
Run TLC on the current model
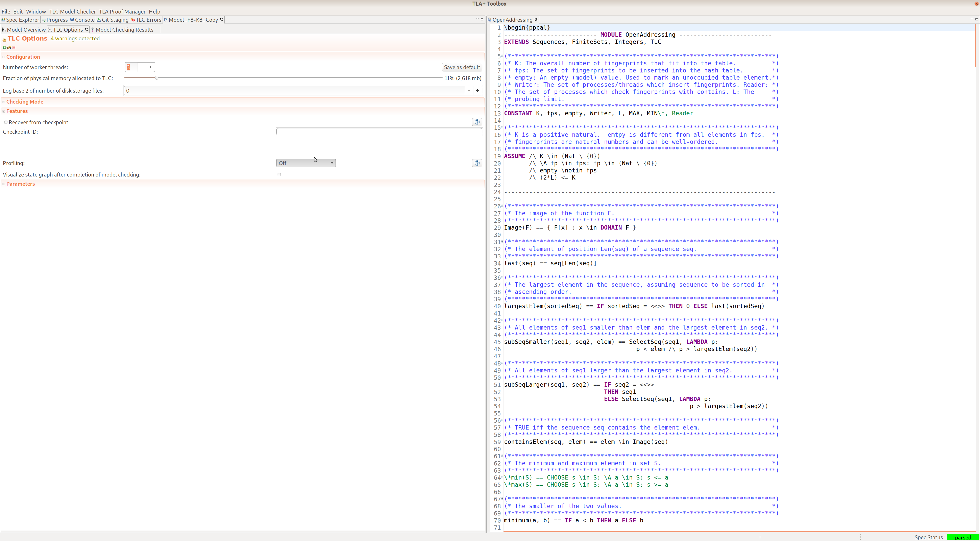tap(5, 47)
